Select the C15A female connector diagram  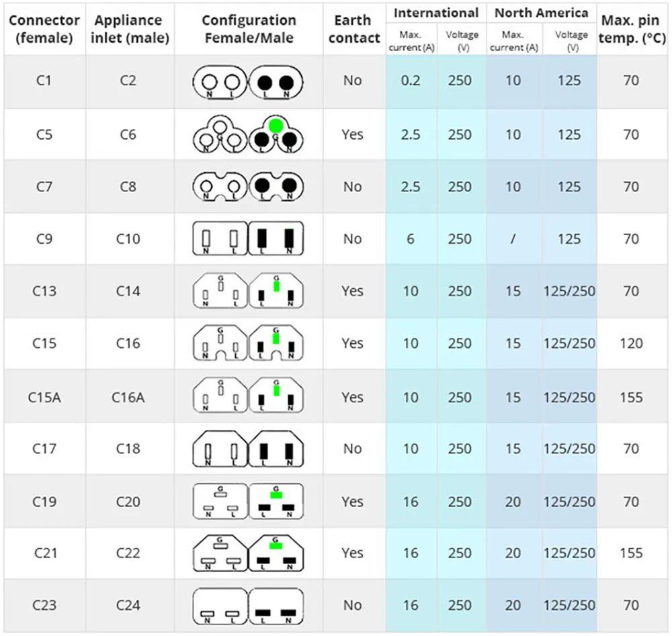coord(220,396)
